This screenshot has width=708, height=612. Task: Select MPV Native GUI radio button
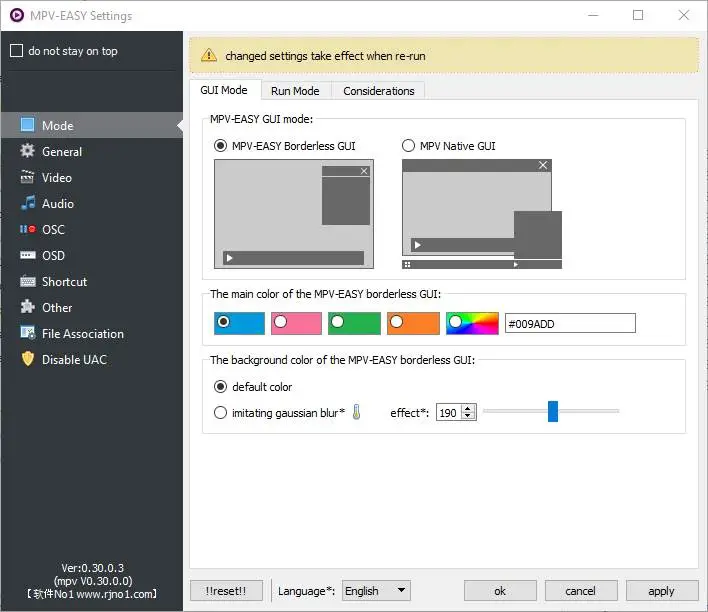408,146
